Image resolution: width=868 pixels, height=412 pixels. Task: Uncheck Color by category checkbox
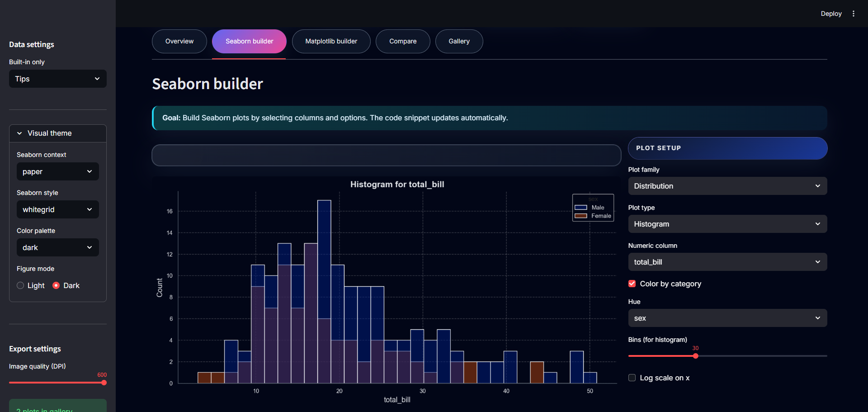point(632,284)
